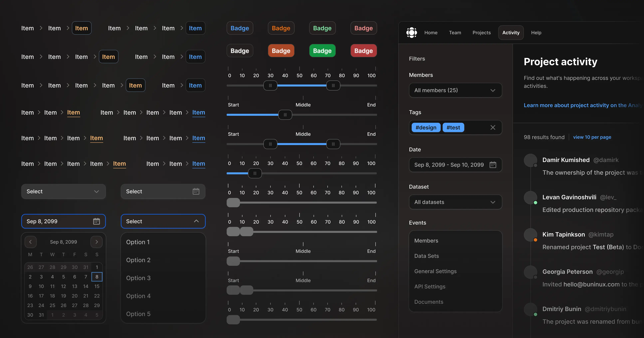Image resolution: width=644 pixels, height=338 pixels.
Task: Click the 'view 10 per page' link
Action: 592,137
